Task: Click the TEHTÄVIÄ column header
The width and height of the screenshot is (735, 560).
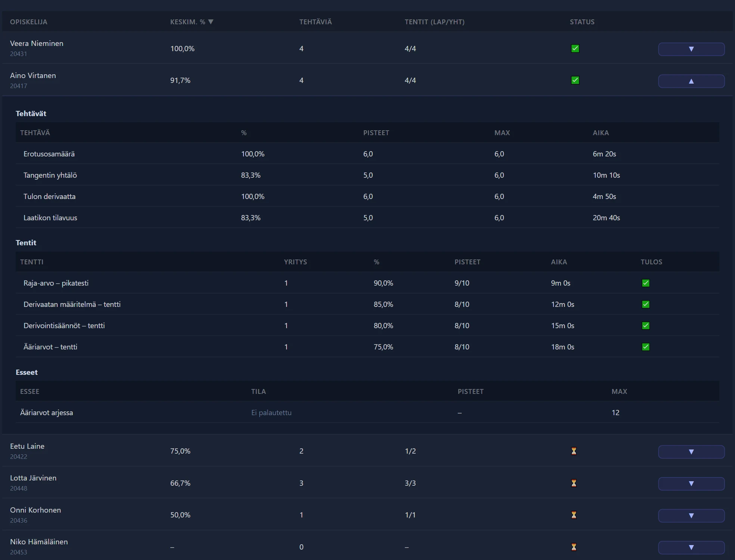Action: [316, 22]
